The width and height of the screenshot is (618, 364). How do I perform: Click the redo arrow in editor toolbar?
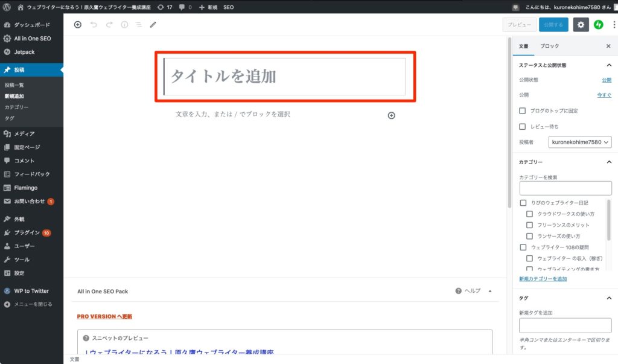coord(109,25)
